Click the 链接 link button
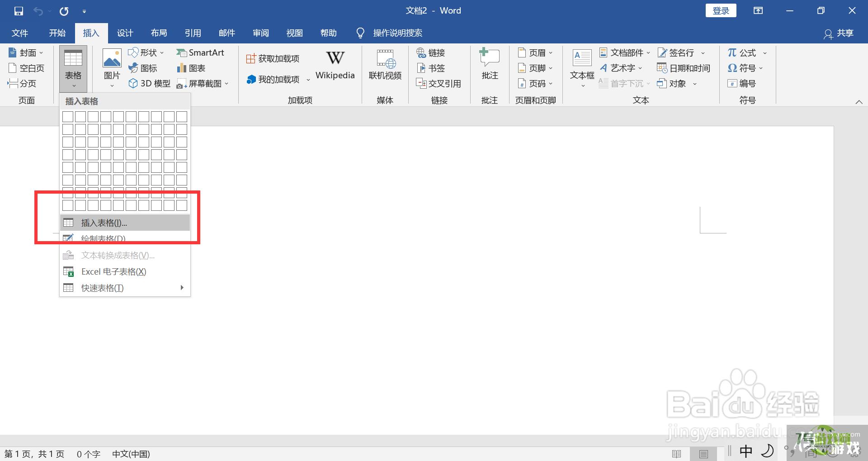868x461 pixels. pyautogui.click(x=431, y=53)
